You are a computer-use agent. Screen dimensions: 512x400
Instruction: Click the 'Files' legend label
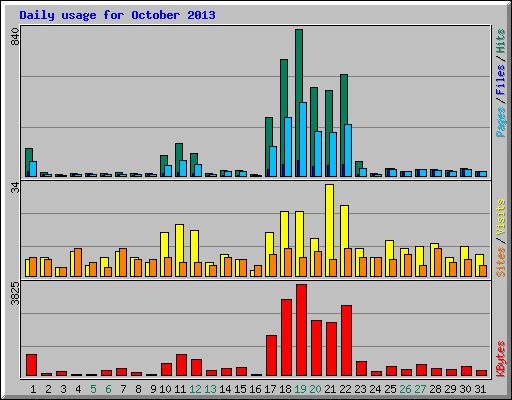click(x=500, y=79)
